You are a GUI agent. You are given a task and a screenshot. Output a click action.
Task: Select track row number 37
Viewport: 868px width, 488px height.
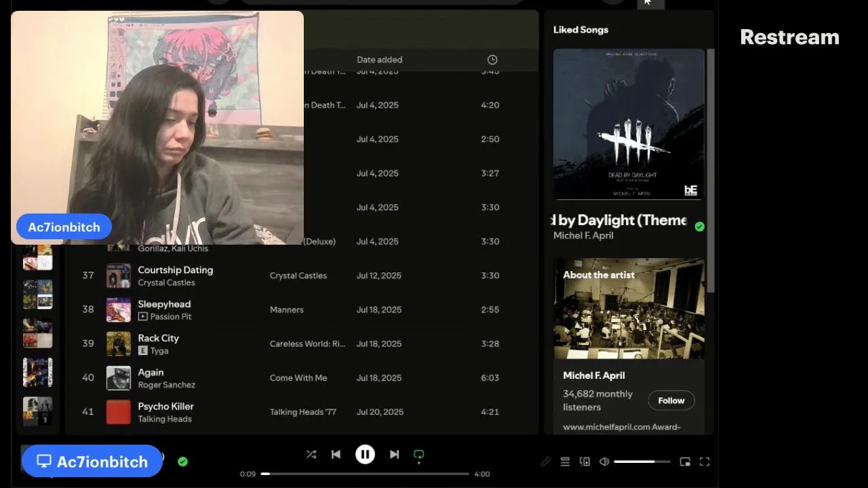pyautogui.click(x=88, y=276)
